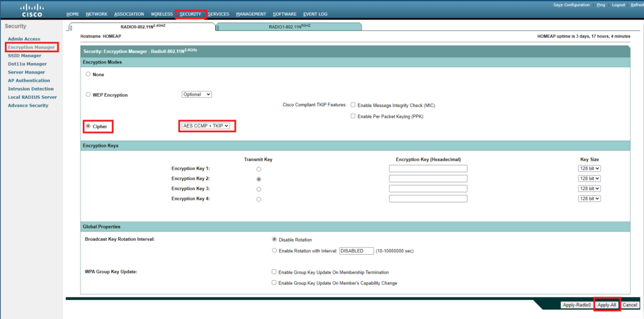
Task: Open the WEP Optional dropdown
Action: pos(197,94)
